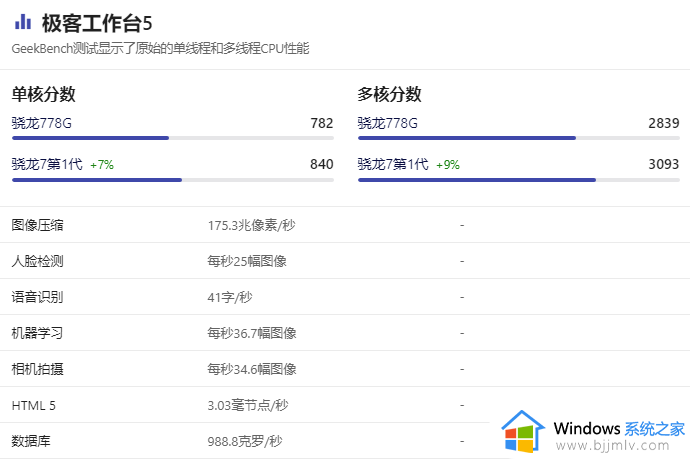Click the value 每秒25幅图像
Image resolution: width=690 pixels, height=459 pixels.
(247, 261)
